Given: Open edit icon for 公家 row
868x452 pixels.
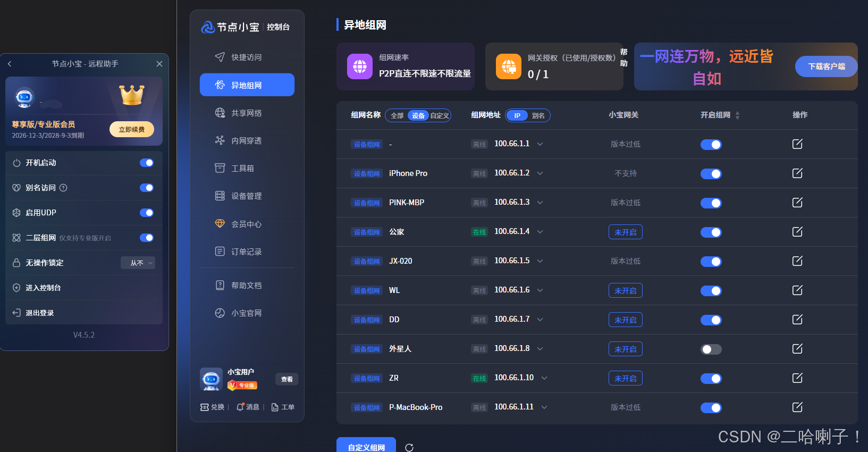Looking at the screenshot, I should pyautogui.click(x=797, y=232).
